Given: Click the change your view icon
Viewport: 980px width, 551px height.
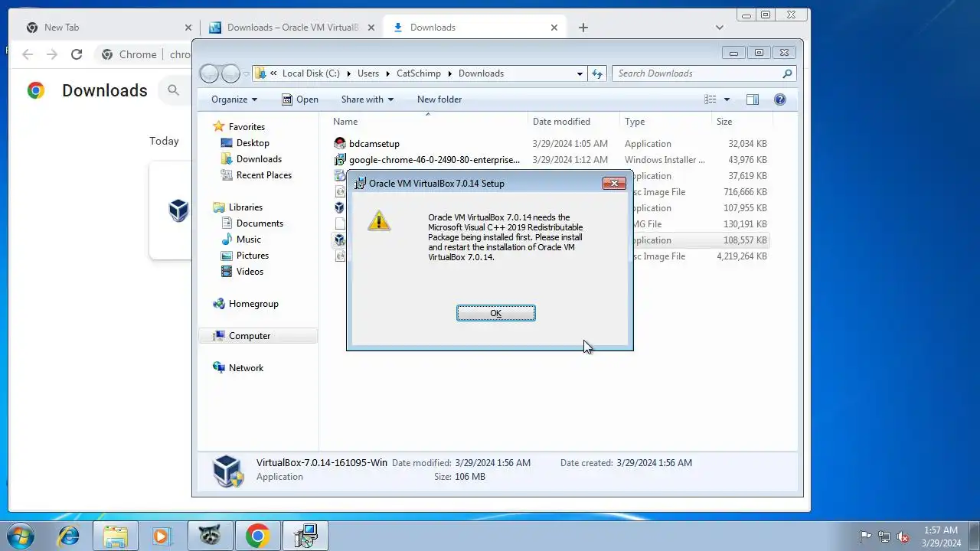Looking at the screenshot, I should tap(710, 99).
